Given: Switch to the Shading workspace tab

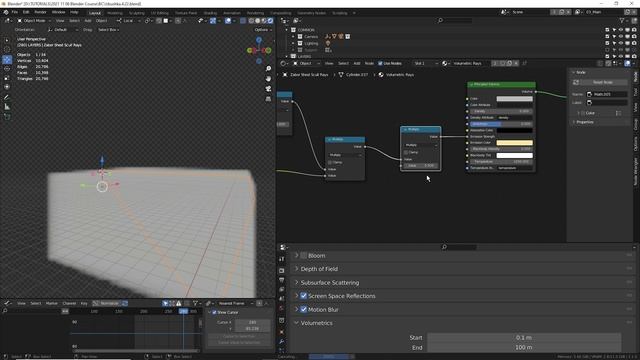Looking at the screenshot, I should [x=210, y=13].
